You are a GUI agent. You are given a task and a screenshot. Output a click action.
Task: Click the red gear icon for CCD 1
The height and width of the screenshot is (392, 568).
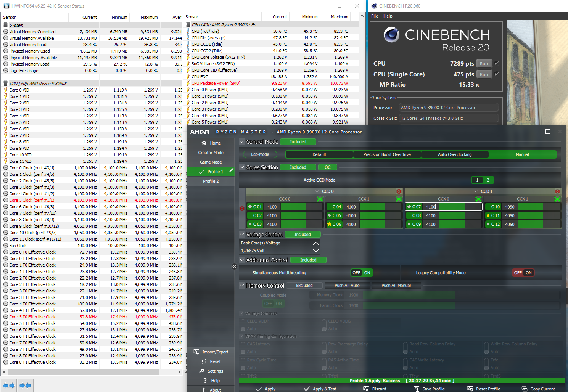[557, 191]
